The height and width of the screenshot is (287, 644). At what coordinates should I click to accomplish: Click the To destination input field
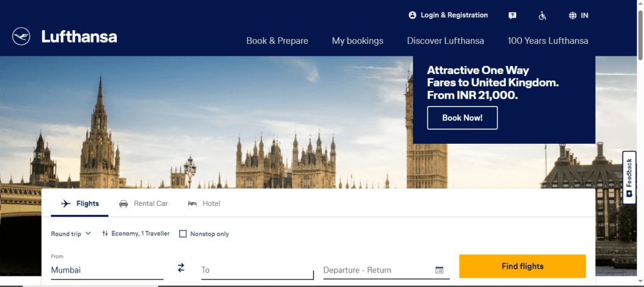point(257,270)
